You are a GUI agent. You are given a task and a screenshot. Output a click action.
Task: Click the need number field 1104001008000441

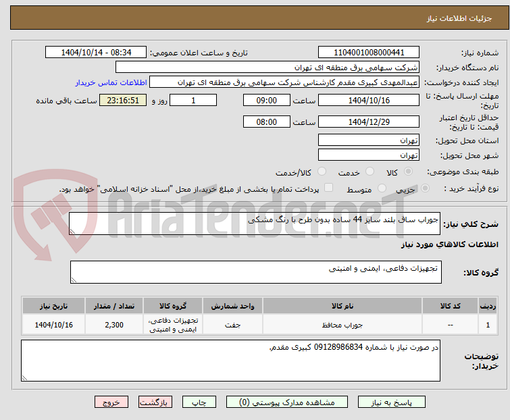click(x=369, y=53)
